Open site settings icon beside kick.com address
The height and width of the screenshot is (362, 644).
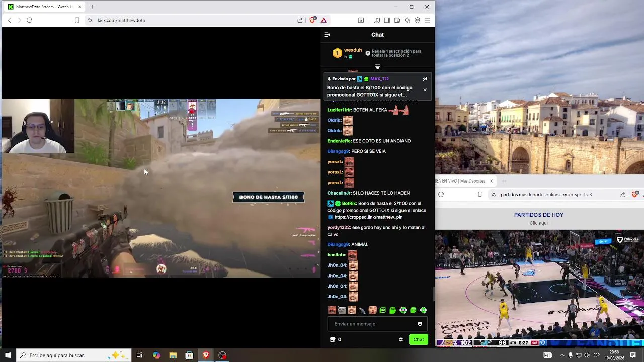(90, 20)
